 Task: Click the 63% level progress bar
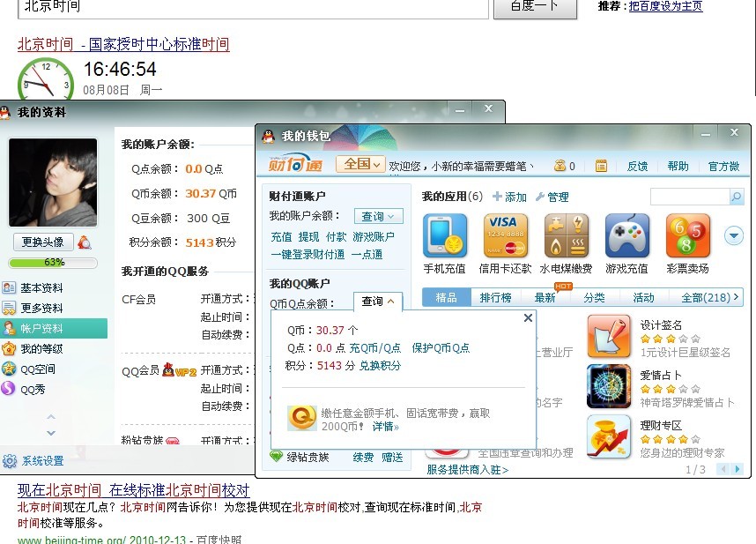pyautogui.click(x=53, y=263)
